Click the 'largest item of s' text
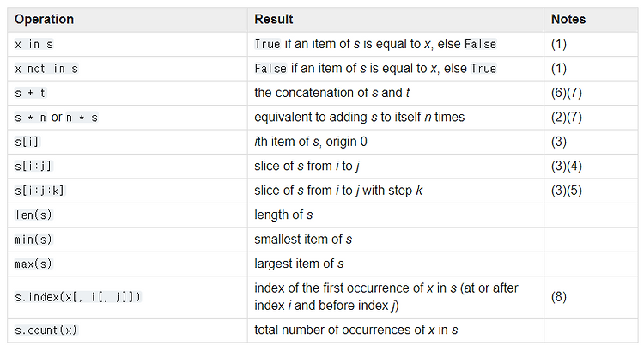This screenshot has width=644, height=346. [x=299, y=264]
